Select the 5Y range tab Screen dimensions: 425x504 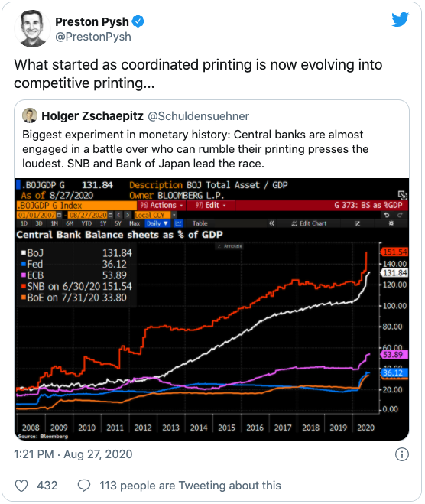[x=118, y=223]
